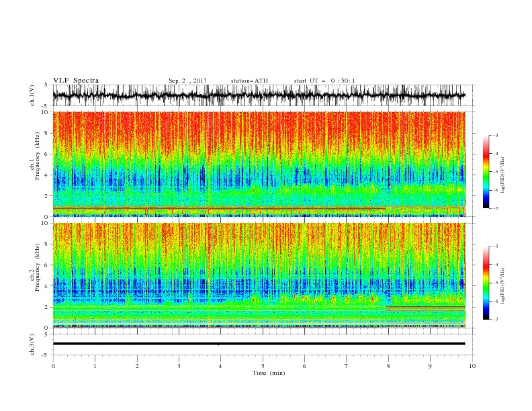Click the time axis tick label '3'
The width and height of the screenshot is (532, 411).
pos(179,366)
